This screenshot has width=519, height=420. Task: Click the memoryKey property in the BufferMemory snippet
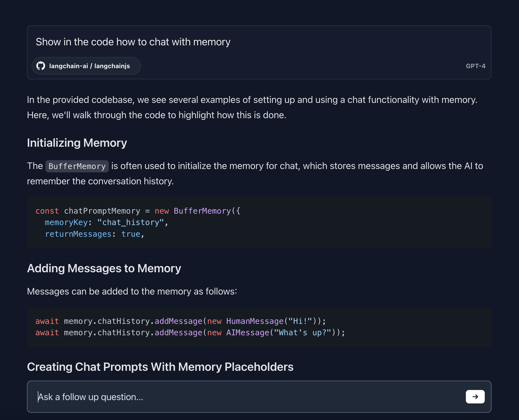66,222
